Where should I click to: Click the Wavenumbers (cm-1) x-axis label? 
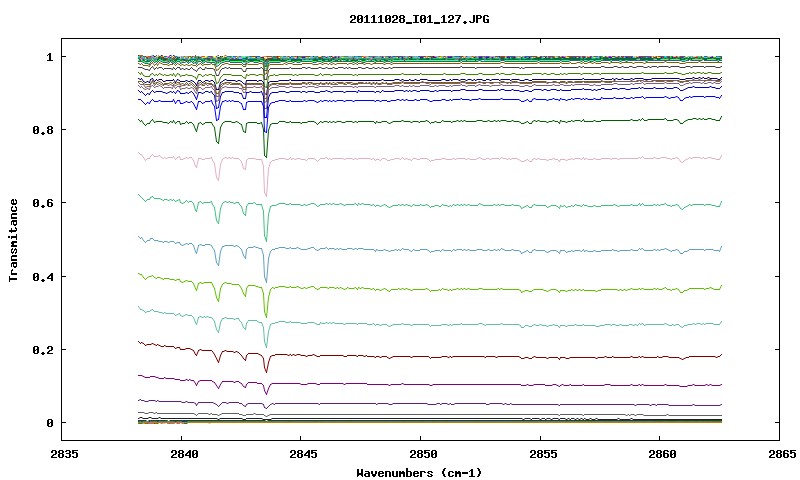pos(419,473)
